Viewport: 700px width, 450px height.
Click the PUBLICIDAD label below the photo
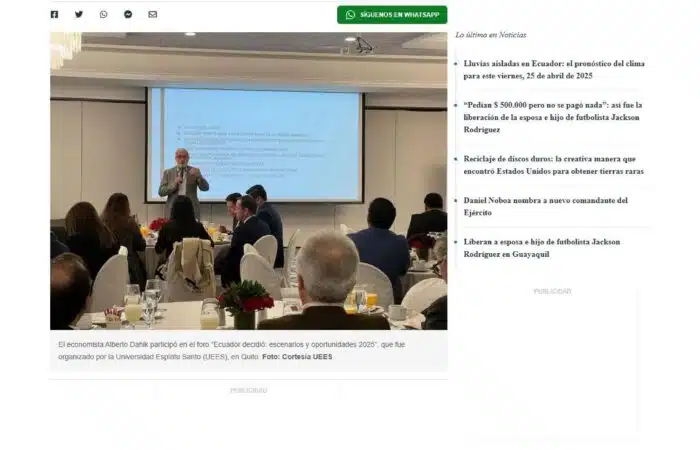click(x=249, y=391)
